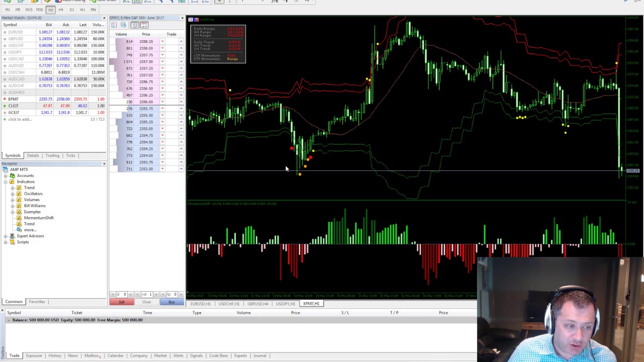Select the W1 timeframe
The height and width of the screenshot is (362, 644).
coord(83,10)
